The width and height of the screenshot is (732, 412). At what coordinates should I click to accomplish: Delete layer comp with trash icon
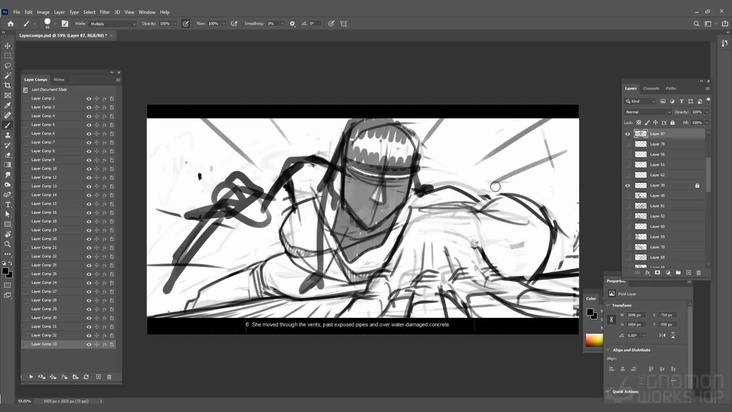tap(109, 377)
